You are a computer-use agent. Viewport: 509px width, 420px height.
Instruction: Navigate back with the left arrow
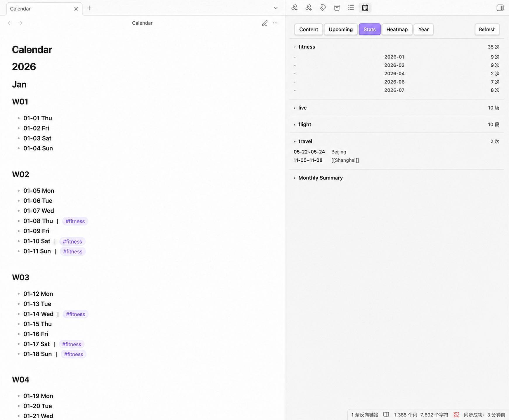(x=10, y=23)
